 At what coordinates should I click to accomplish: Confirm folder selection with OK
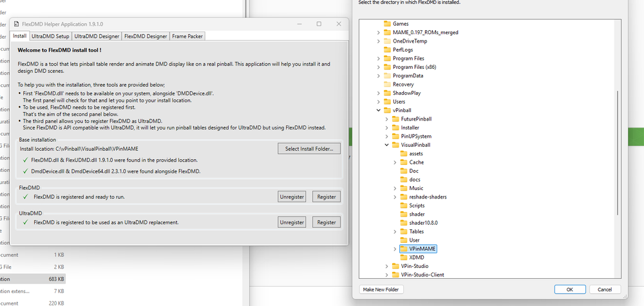(x=570, y=289)
